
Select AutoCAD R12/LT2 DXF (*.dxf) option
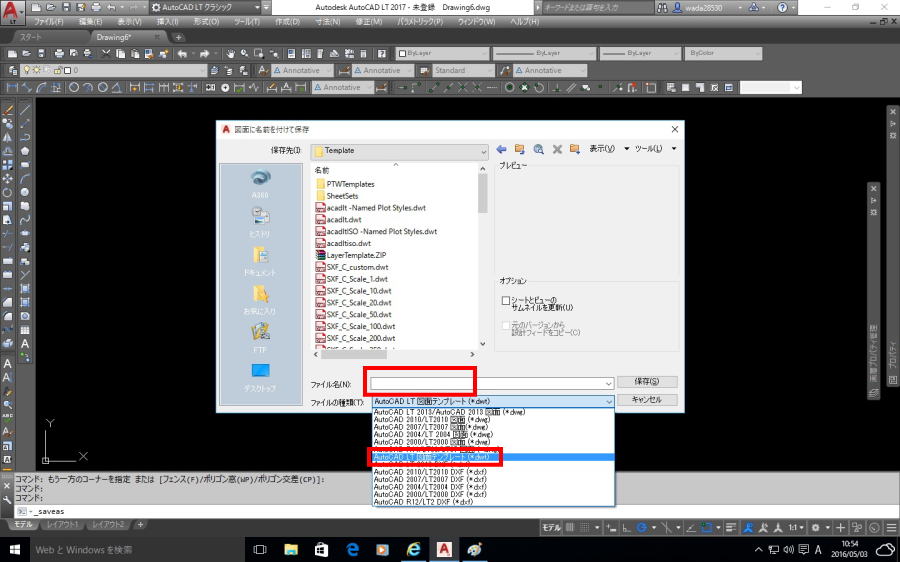424,502
